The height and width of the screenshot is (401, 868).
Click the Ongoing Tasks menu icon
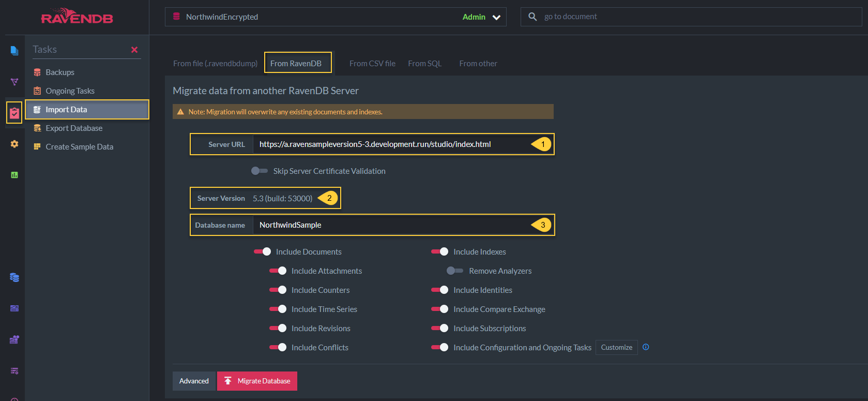point(37,91)
